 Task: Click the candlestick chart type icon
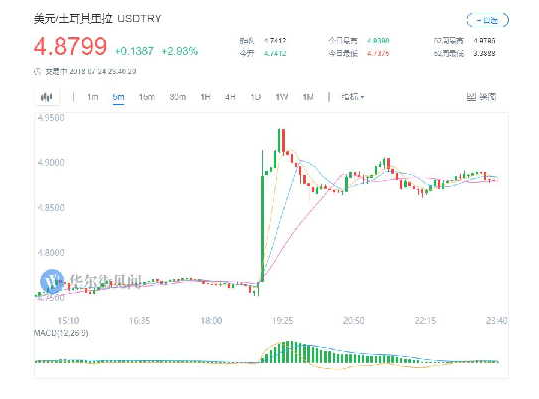[46, 97]
